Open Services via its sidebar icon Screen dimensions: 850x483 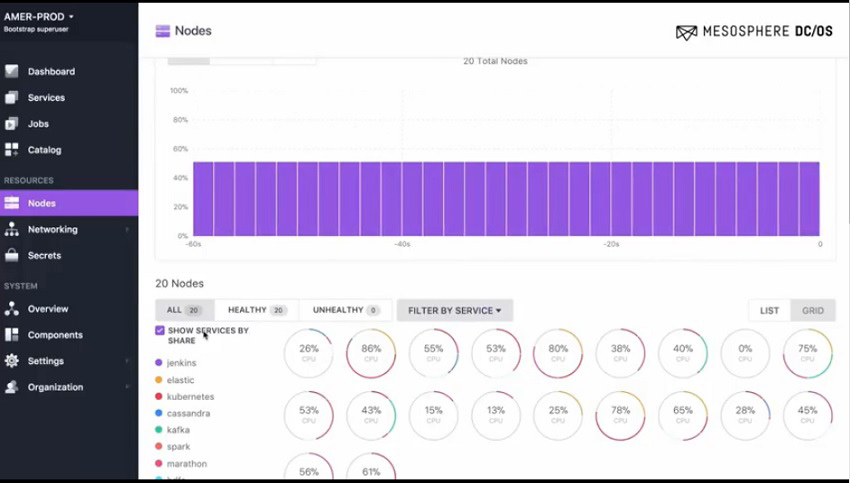(x=12, y=98)
